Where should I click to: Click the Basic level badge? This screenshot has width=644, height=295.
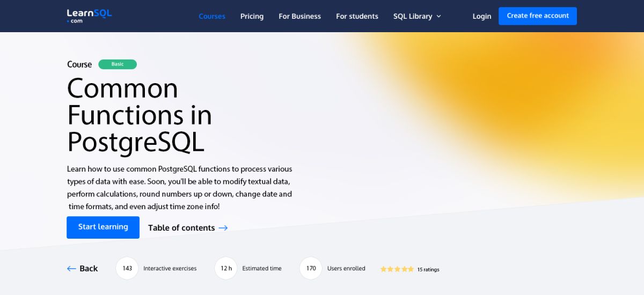click(x=118, y=64)
